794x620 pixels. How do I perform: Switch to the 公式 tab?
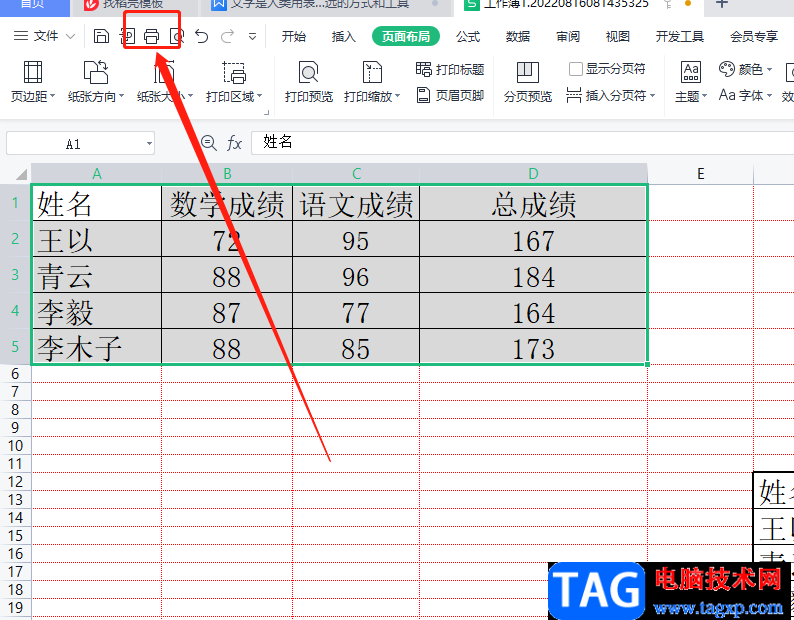click(468, 36)
